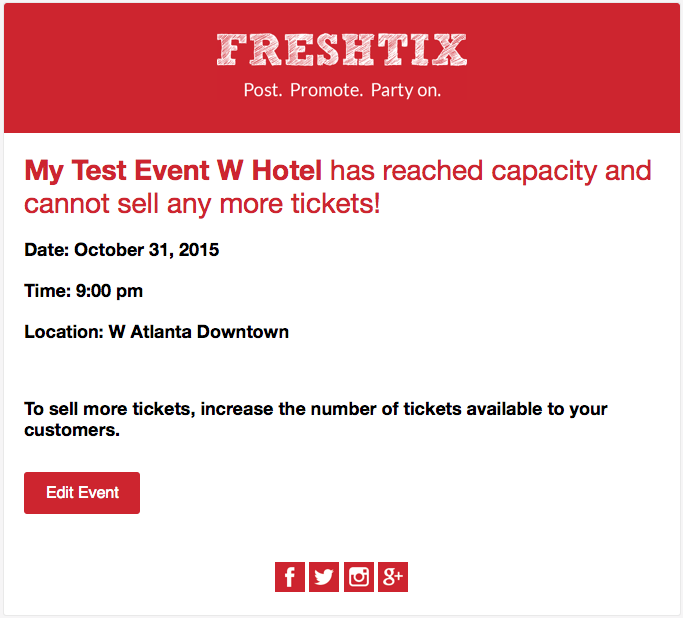Click the 'has reached capacity and' heading text
The width and height of the screenshot is (683, 618).
[x=491, y=170]
